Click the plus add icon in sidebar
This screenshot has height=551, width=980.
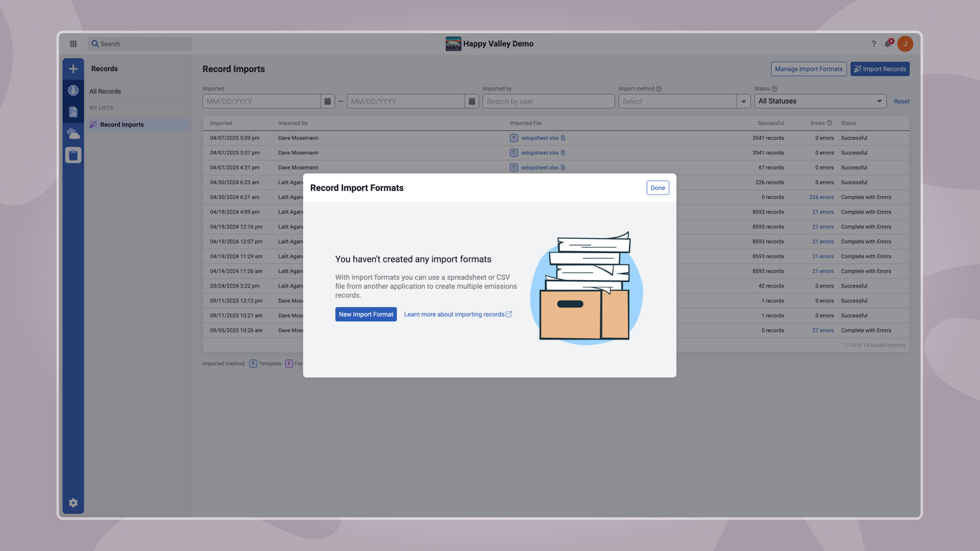tap(73, 69)
